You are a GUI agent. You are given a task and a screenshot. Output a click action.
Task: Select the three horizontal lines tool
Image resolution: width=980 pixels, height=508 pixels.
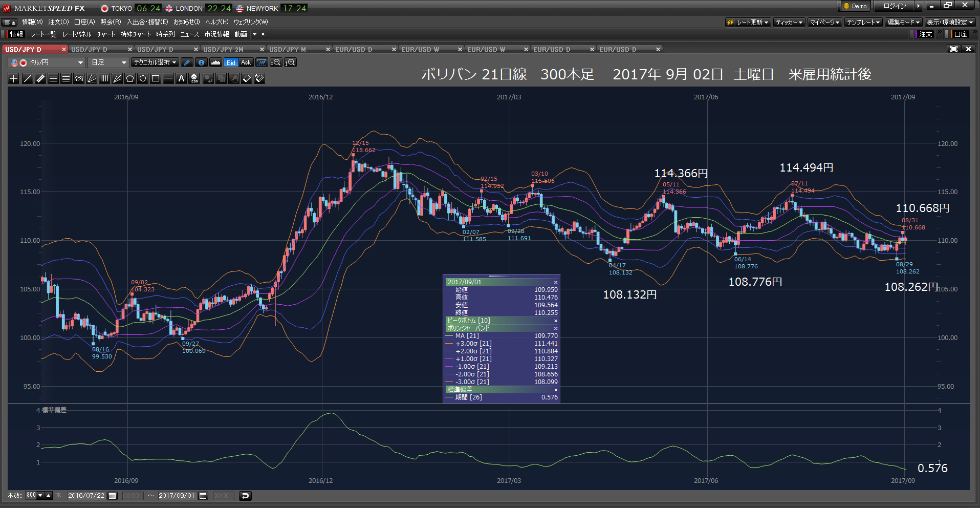point(53,78)
